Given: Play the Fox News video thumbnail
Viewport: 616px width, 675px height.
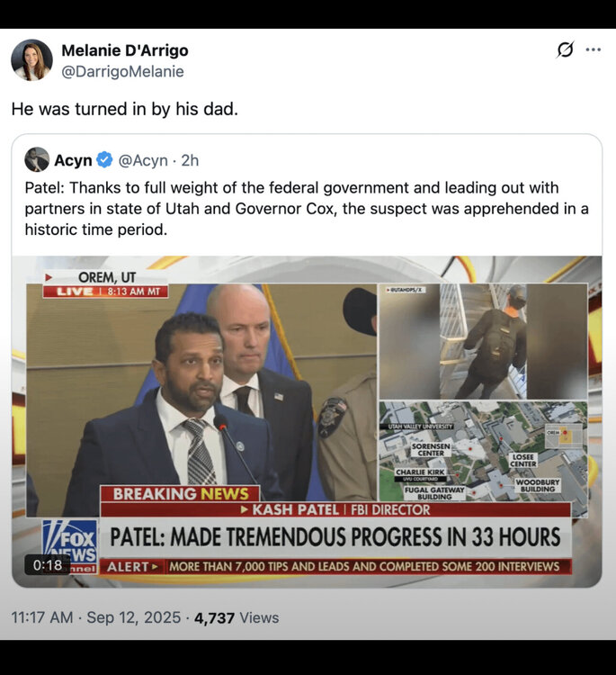Looking at the screenshot, I should pyautogui.click(x=307, y=422).
